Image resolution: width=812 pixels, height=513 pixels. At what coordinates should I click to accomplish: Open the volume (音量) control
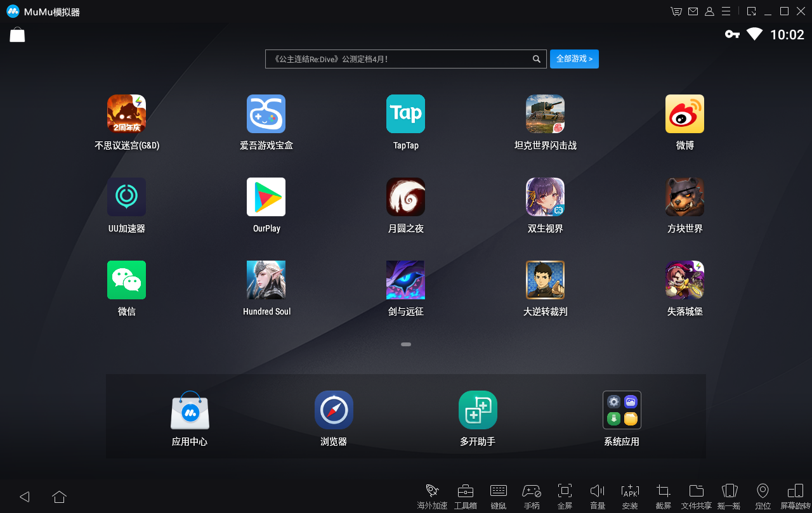click(598, 495)
